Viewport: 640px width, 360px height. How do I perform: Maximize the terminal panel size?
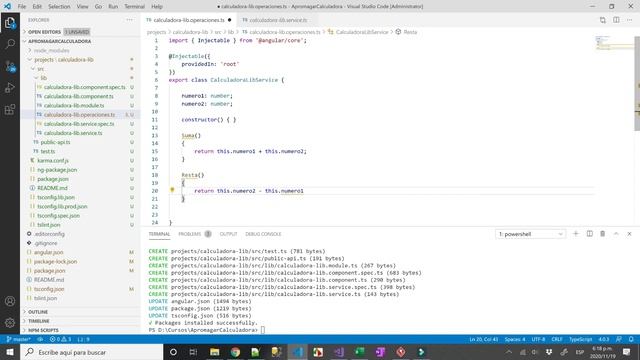pos(616,234)
